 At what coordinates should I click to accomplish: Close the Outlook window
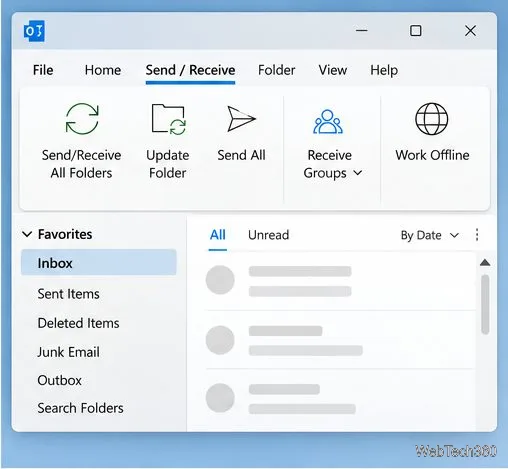pyautogui.click(x=470, y=31)
